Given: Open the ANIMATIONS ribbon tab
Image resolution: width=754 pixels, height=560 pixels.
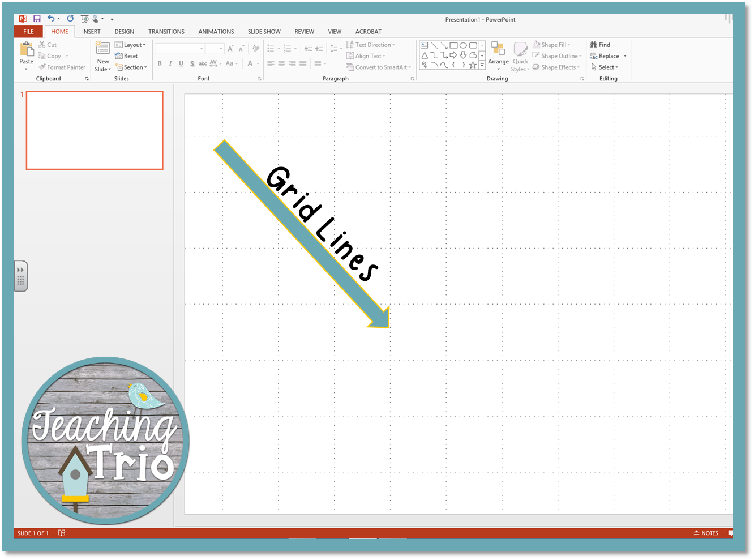Looking at the screenshot, I should coord(216,31).
